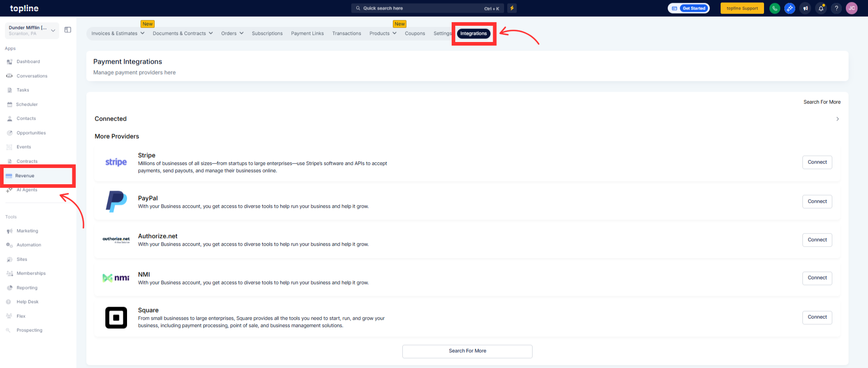This screenshot has width=868, height=368.
Task: Open the green phone dialer icon
Action: click(x=775, y=8)
